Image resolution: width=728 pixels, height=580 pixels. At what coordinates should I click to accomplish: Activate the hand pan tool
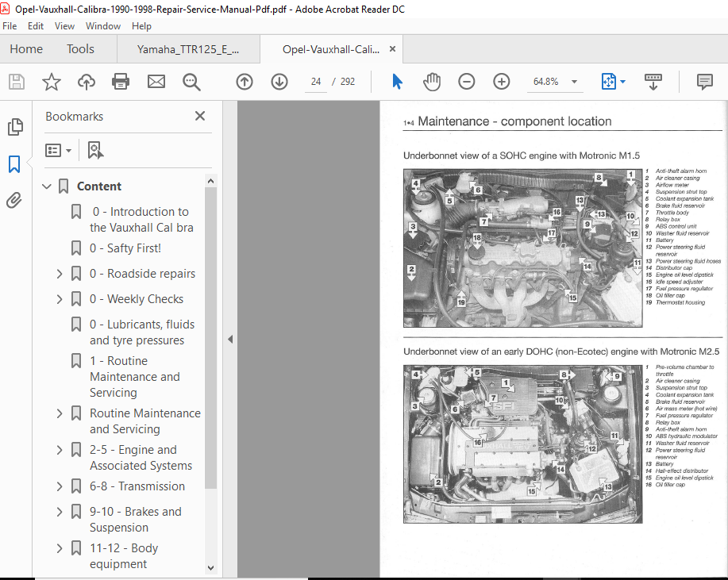click(x=432, y=82)
